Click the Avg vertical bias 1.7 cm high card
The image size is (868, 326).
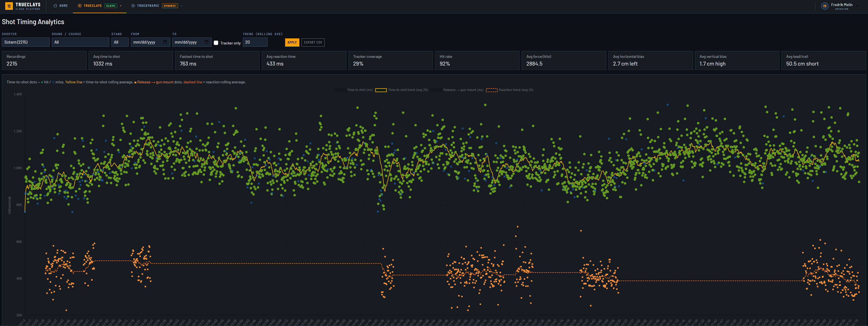(737, 61)
